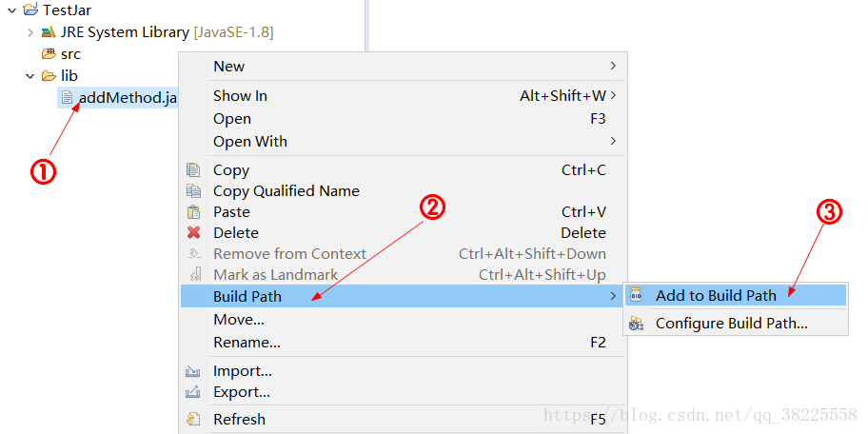
Task: Open the New submenu
Action: pos(404,66)
